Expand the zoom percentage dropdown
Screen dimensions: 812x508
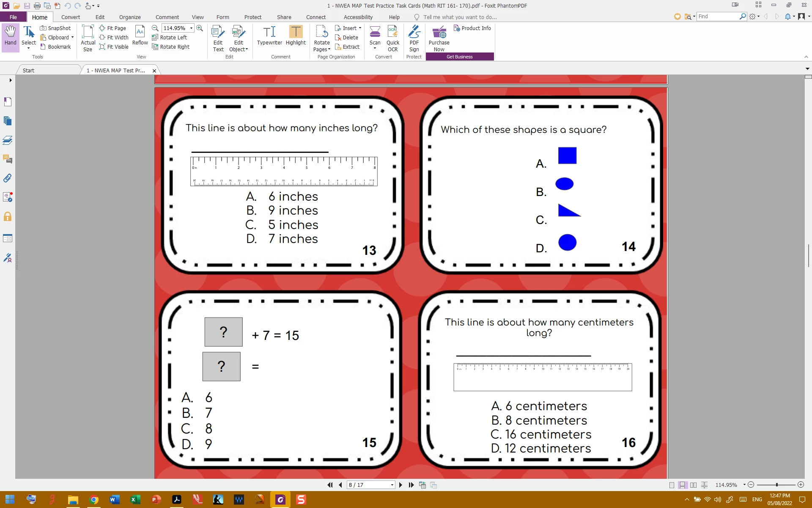pyautogui.click(x=191, y=28)
